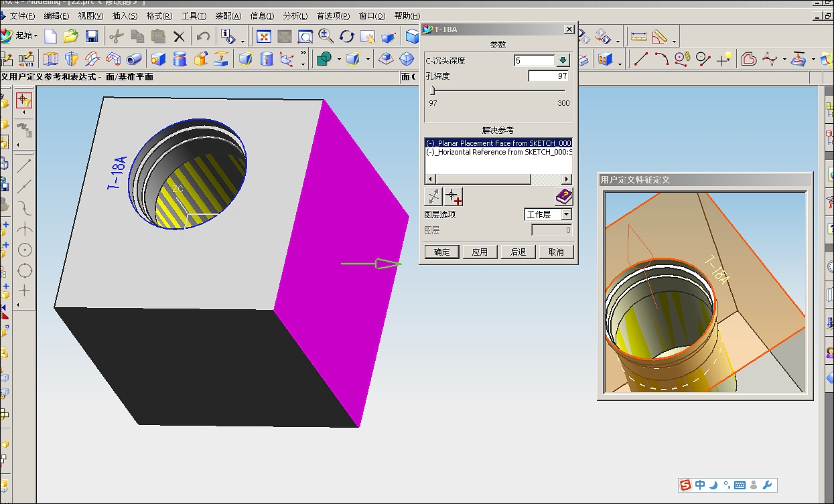
Task: Open the 分析(L) menu
Action: 295,15
